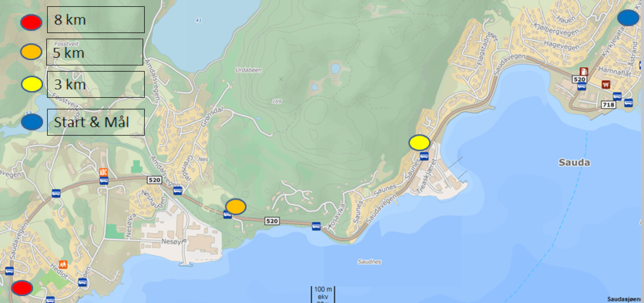The height and width of the screenshot is (303, 644).
Task: Click the orange 5 km marker on road 520
Action: point(236,207)
